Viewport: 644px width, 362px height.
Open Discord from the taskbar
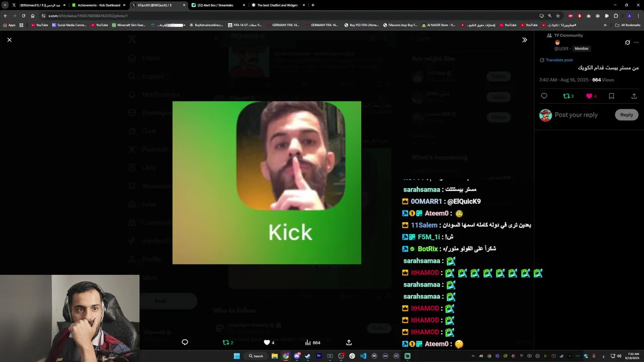click(297, 356)
